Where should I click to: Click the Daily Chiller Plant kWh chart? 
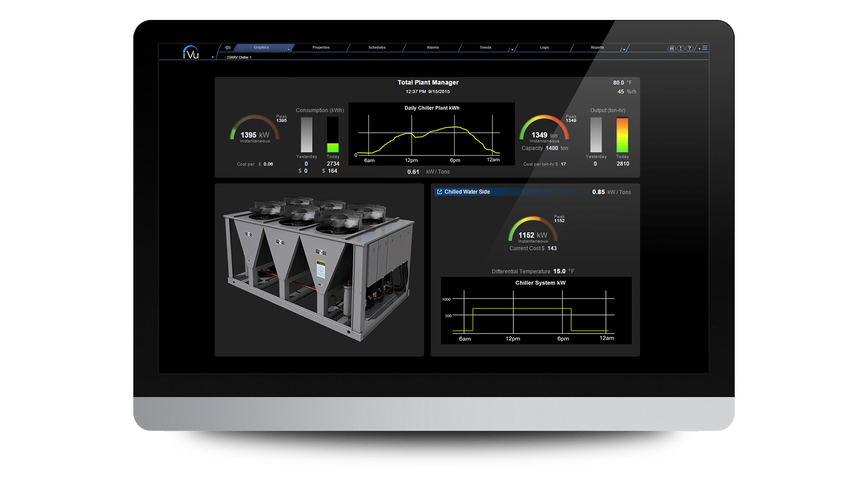431,134
